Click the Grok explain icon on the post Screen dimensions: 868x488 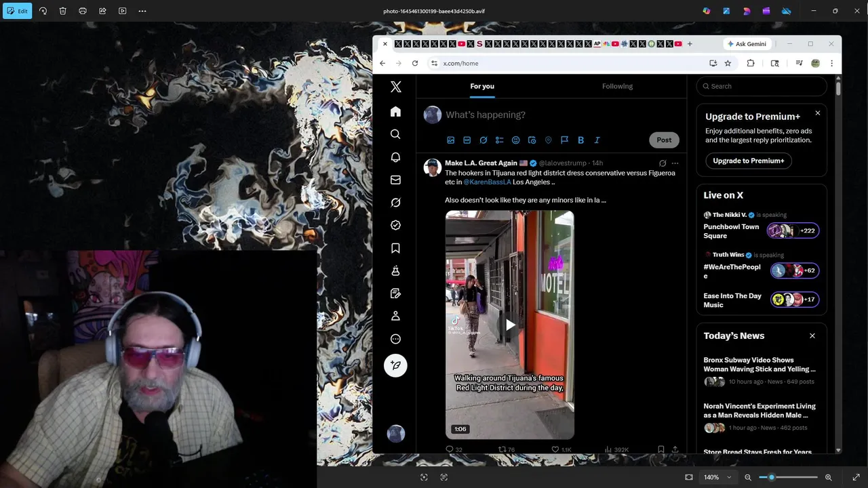(663, 163)
